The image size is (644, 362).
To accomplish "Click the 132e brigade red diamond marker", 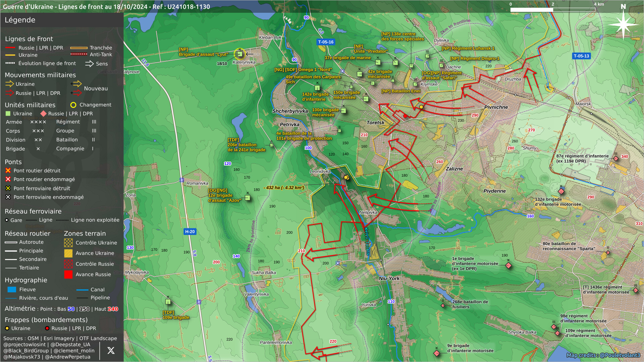I will tap(561, 191).
